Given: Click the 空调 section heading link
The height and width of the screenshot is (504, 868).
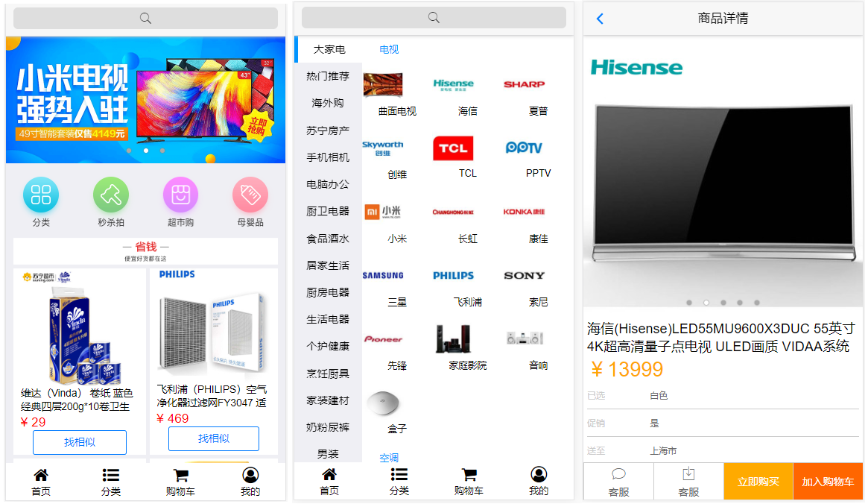Looking at the screenshot, I should click(x=389, y=458).
